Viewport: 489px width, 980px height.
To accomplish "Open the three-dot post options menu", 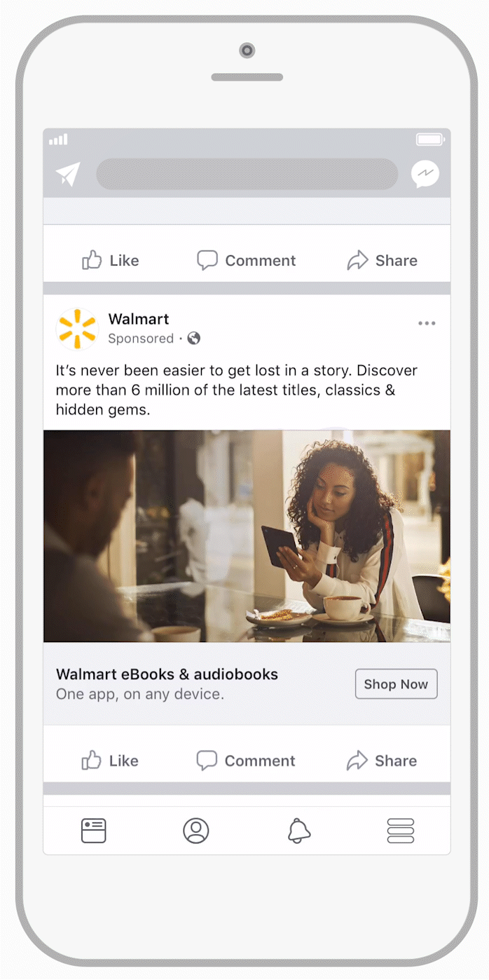I will pyautogui.click(x=427, y=323).
